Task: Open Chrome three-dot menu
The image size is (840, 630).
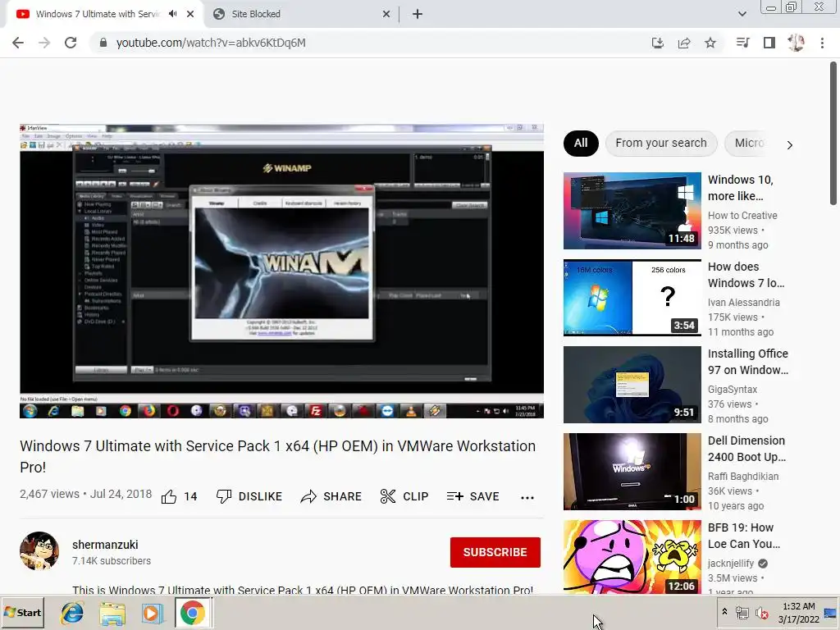Action: click(822, 43)
